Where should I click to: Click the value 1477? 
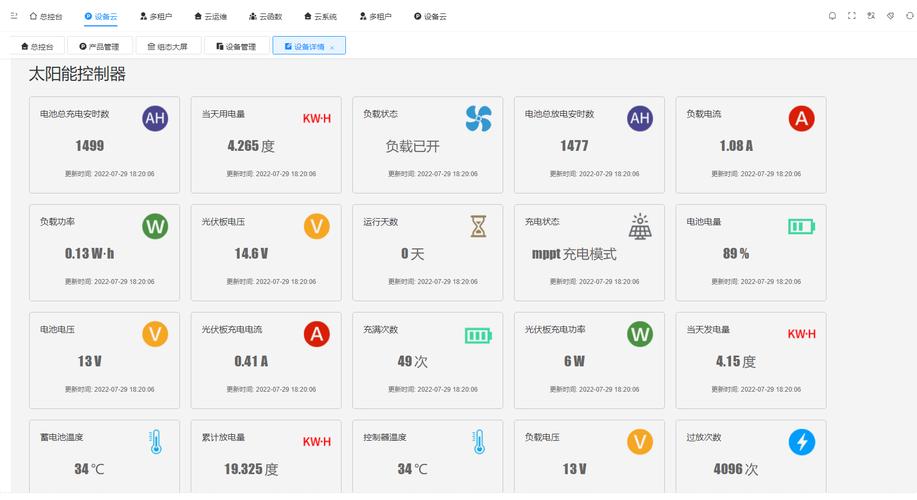574,146
